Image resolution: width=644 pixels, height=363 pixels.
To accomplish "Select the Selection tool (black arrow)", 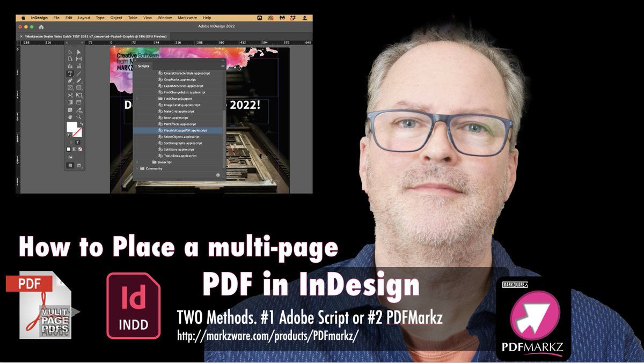I will click(70, 52).
